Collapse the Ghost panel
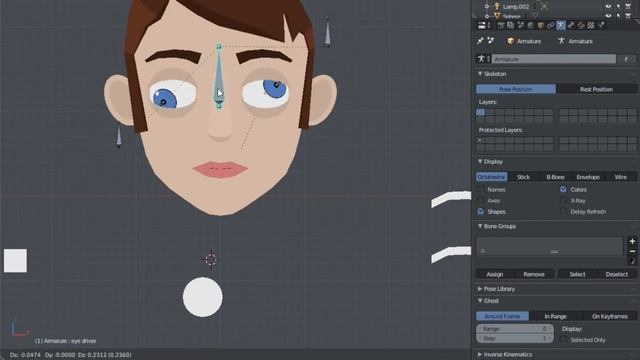640x360 pixels. pyautogui.click(x=480, y=301)
